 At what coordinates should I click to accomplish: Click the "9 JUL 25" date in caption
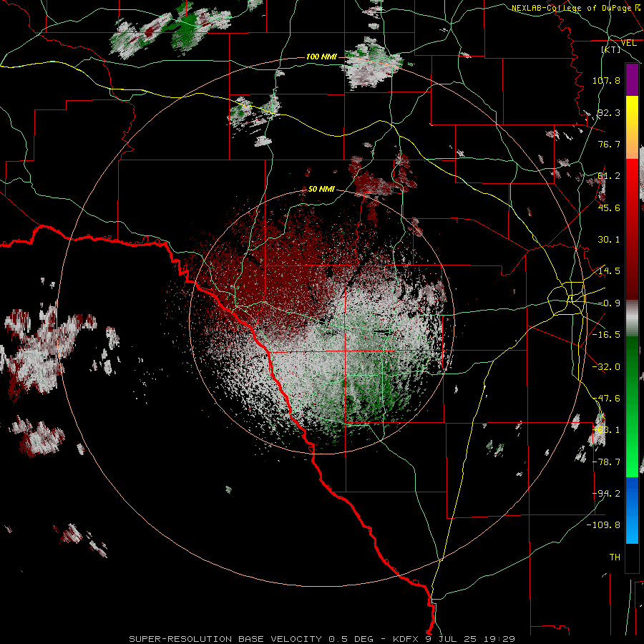pyautogui.click(x=451, y=639)
